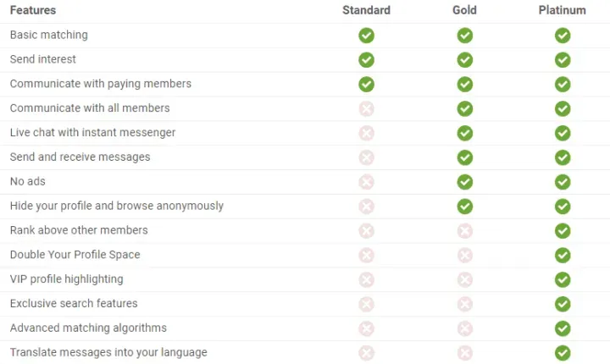Click "Translate messages into your language" text
The image size is (610, 364).
coord(108,352)
